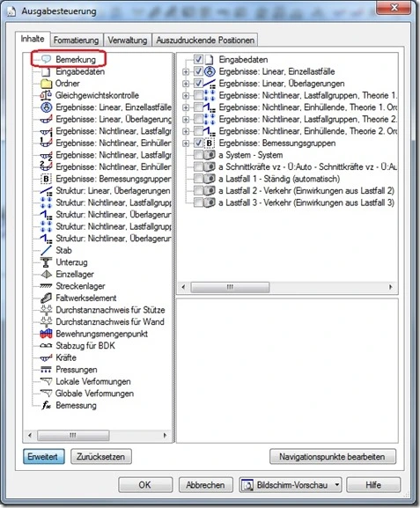This screenshot has height=508, width=420.
Task: Click the Einzellager support icon
Action: tap(46, 275)
